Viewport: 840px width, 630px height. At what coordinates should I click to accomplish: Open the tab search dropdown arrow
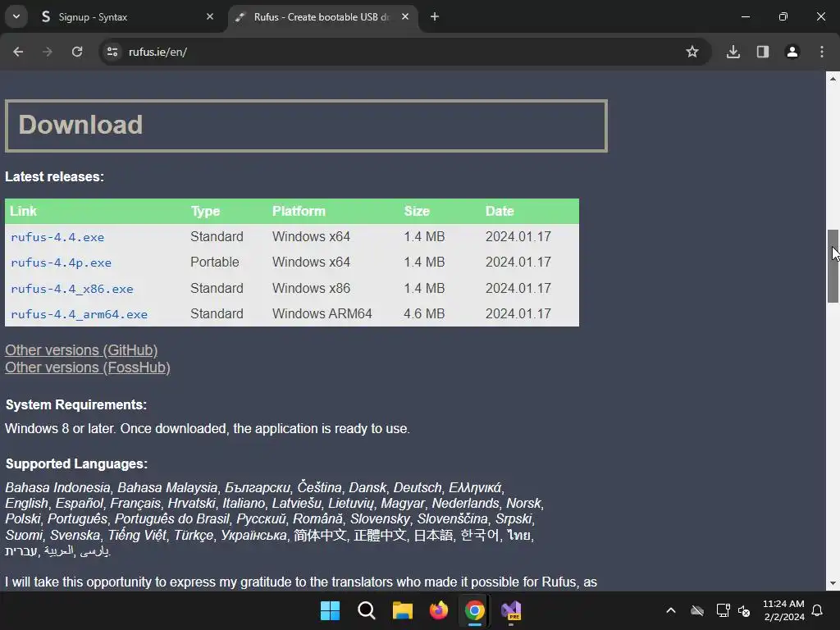tap(16, 16)
